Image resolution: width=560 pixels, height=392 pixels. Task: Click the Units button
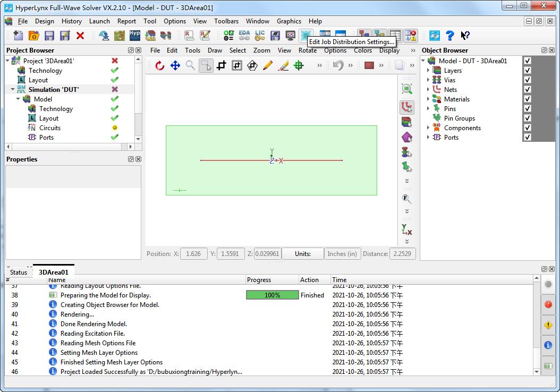pyautogui.click(x=302, y=254)
